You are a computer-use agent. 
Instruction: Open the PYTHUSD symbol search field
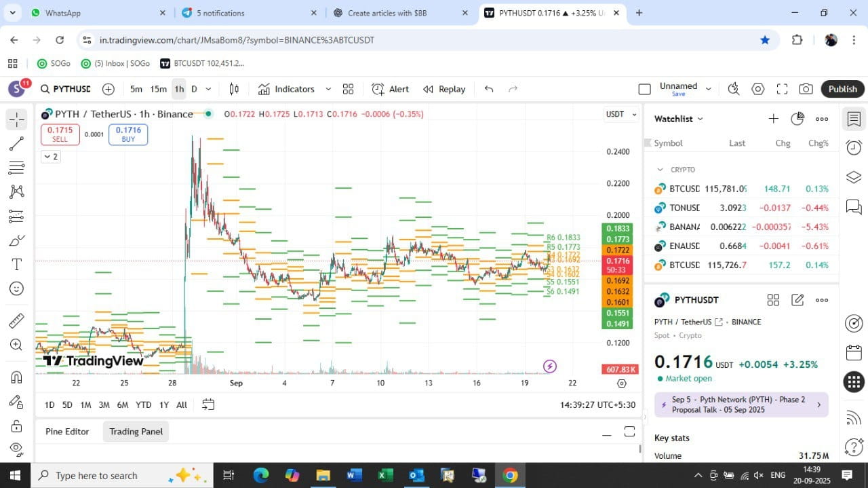point(65,89)
